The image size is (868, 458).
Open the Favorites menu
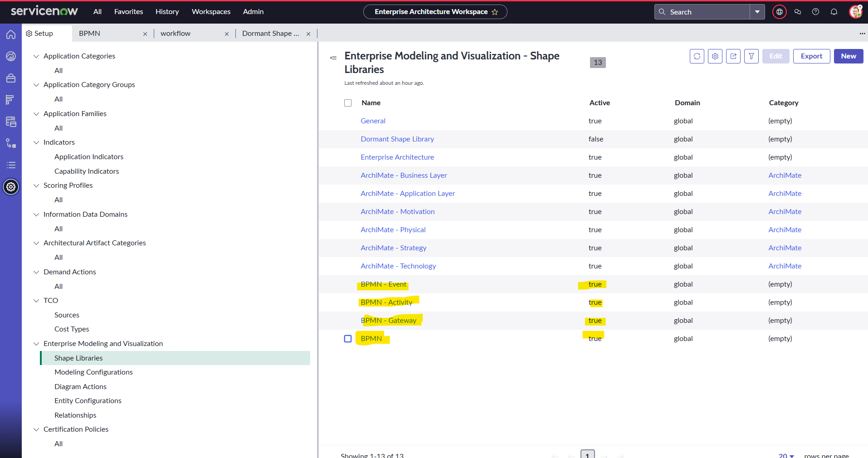pos(128,12)
